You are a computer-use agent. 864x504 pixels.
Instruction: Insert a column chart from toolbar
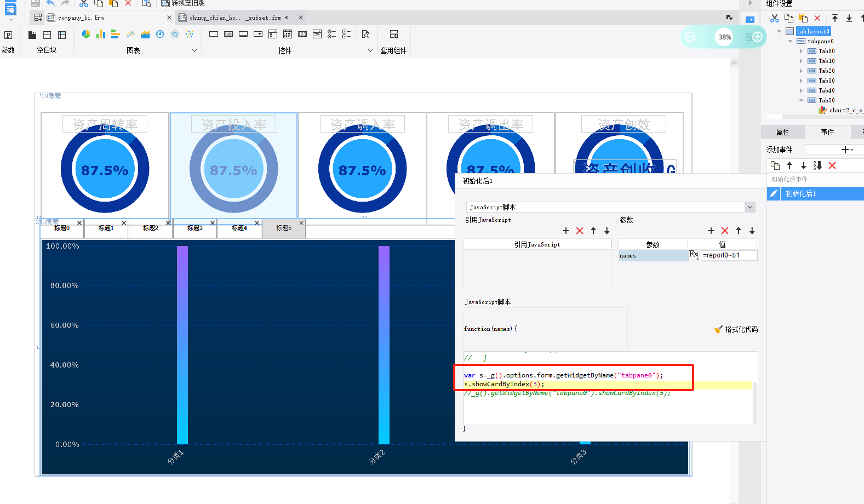click(x=101, y=34)
